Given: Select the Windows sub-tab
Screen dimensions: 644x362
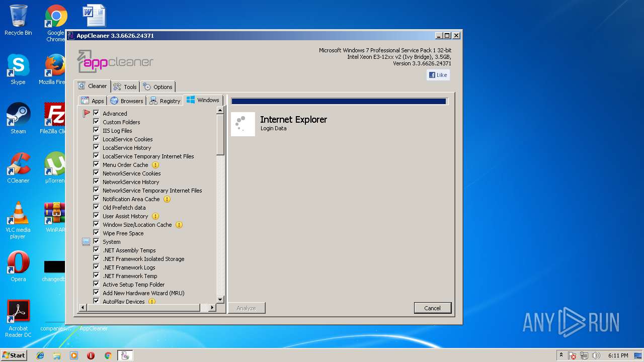Looking at the screenshot, I should coord(203,100).
